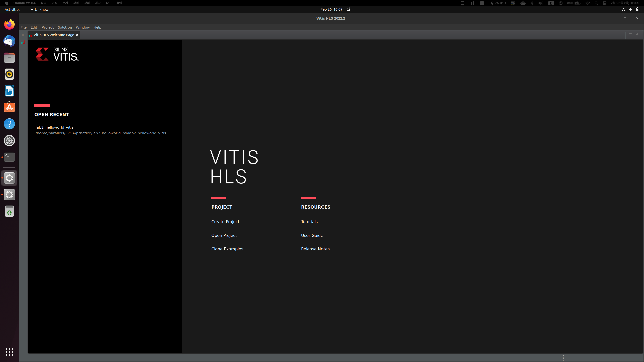644x362 pixels.
Task: Open Rhythmbox from the dock
Action: click(x=9, y=74)
